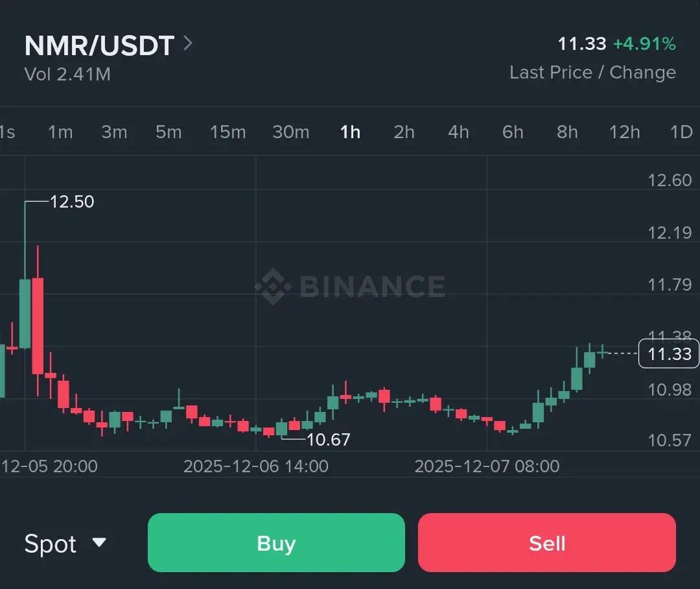Click the 10.57 price axis label
The width and height of the screenshot is (700, 589).
tap(670, 440)
